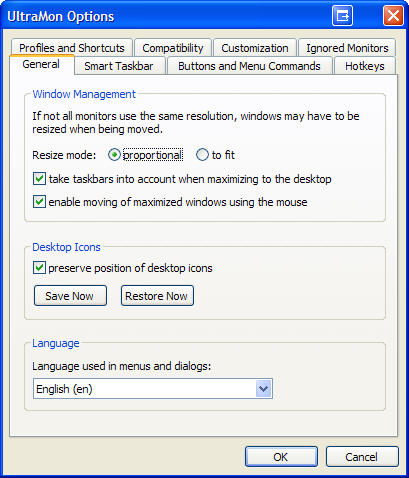Select the "to fit" resize mode
This screenshot has width=409, height=478.
[202, 155]
